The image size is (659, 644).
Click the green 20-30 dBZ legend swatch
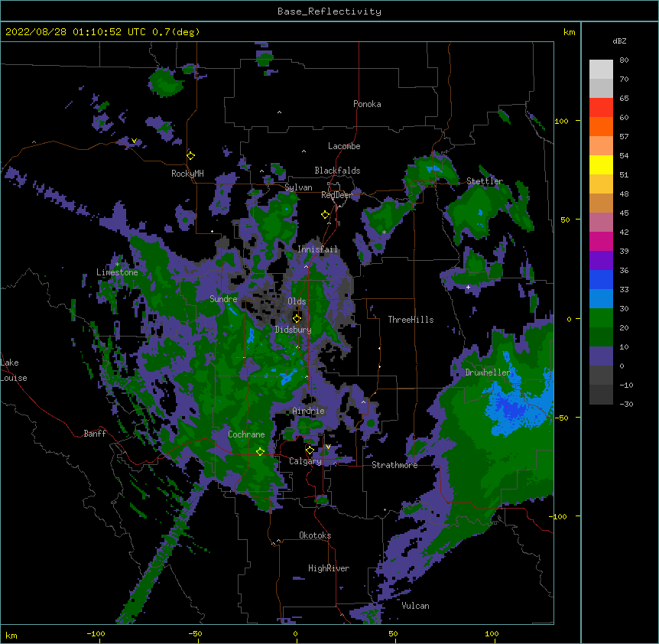[601, 318]
